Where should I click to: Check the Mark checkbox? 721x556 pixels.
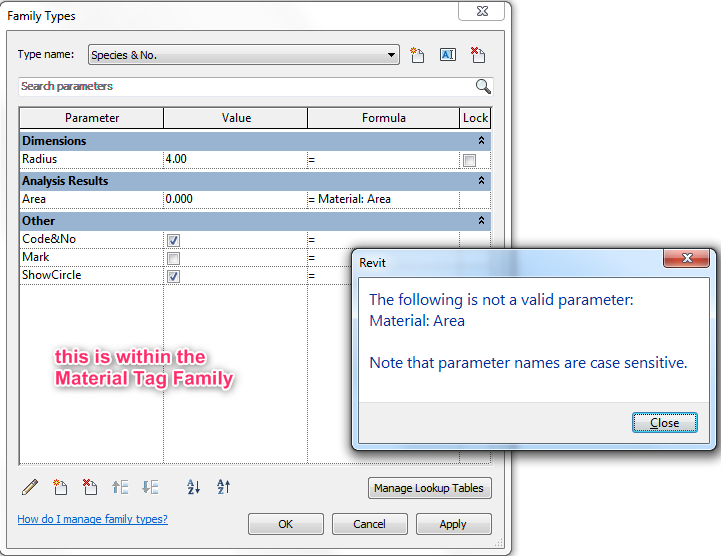(173, 258)
